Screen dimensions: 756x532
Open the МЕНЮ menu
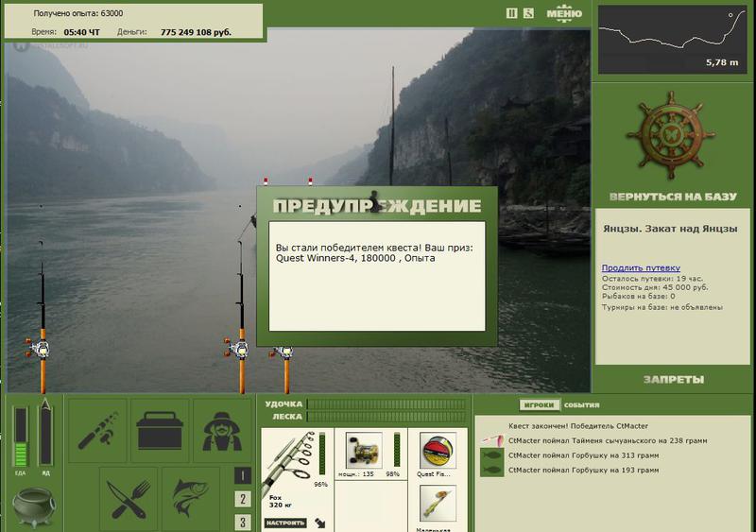tap(564, 13)
